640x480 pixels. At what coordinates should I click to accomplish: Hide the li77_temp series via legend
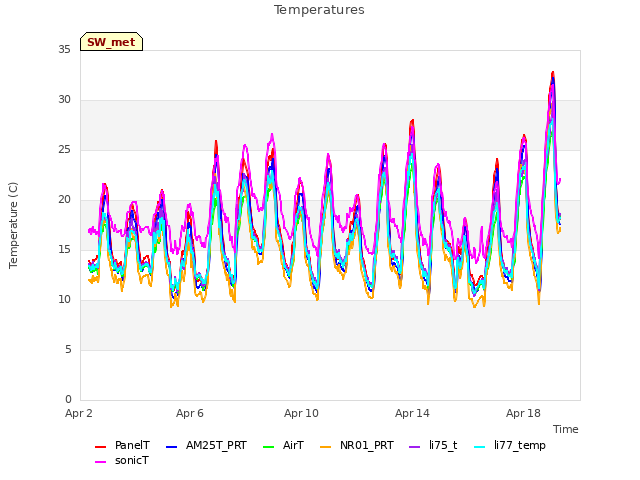click(x=509, y=445)
